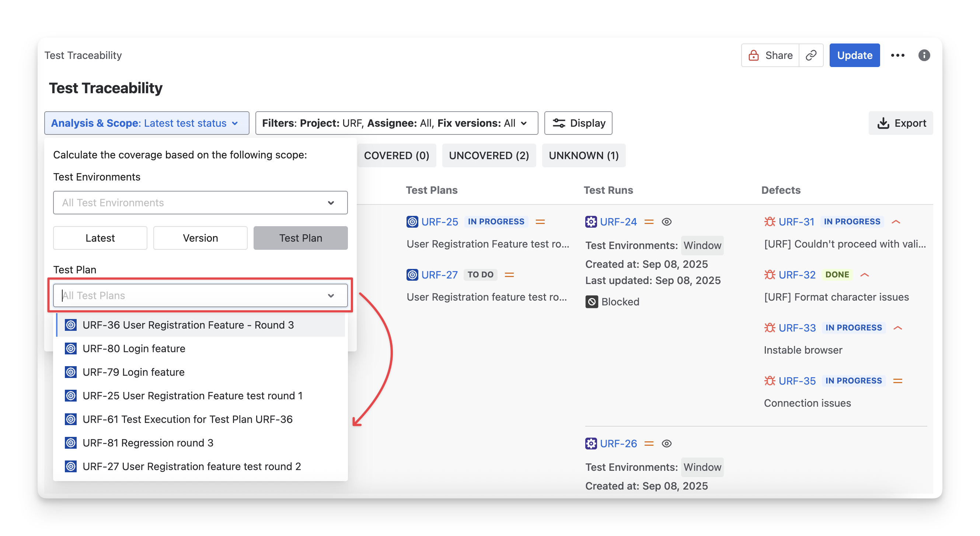Collapse the Analysis & Scope dropdown
980x536 pixels.
146,123
